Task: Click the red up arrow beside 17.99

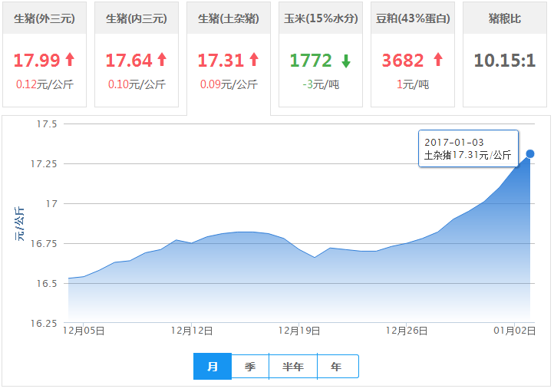Action: click(70, 59)
